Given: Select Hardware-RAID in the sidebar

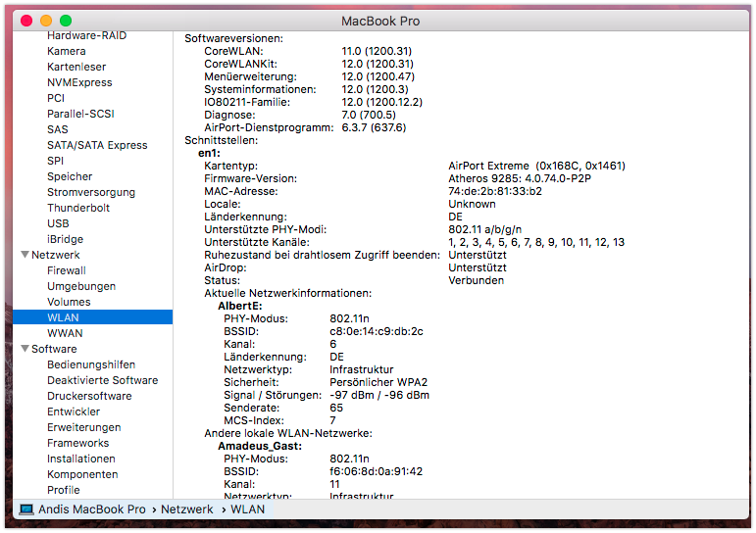Looking at the screenshot, I should pyautogui.click(x=87, y=35).
